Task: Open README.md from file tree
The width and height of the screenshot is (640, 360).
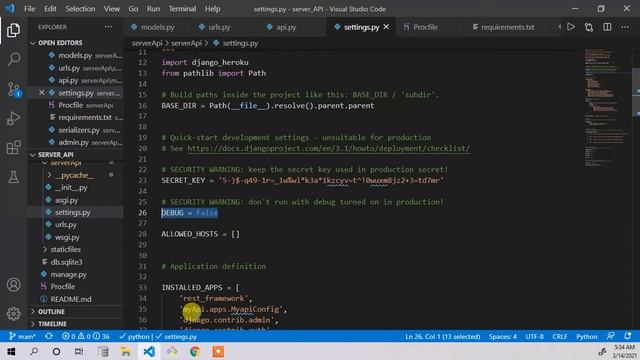Action: point(71,299)
